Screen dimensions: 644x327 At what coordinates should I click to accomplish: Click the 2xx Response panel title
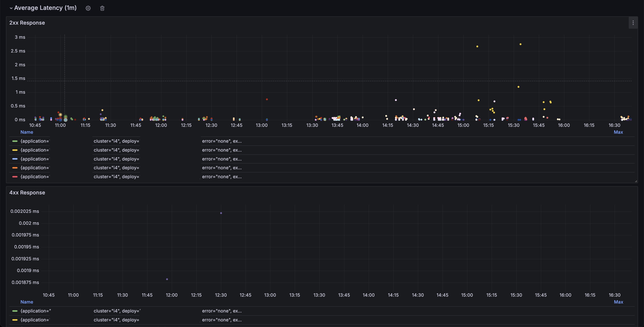(x=27, y=23)
